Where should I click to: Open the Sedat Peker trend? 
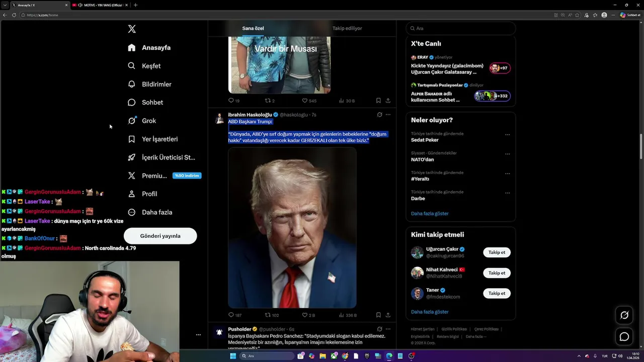(425, 140)
